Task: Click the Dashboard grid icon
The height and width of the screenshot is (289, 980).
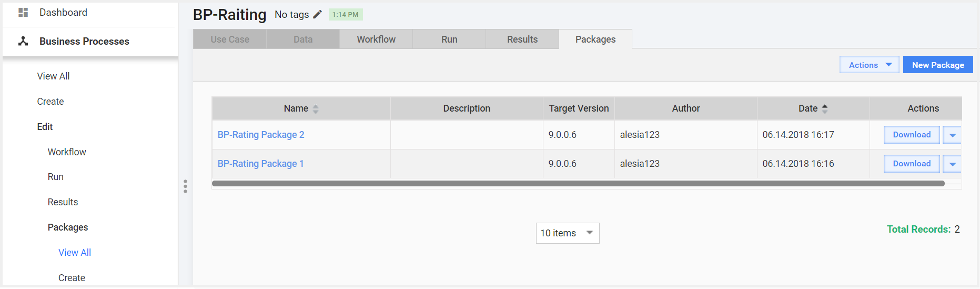Action: [23, 12]
